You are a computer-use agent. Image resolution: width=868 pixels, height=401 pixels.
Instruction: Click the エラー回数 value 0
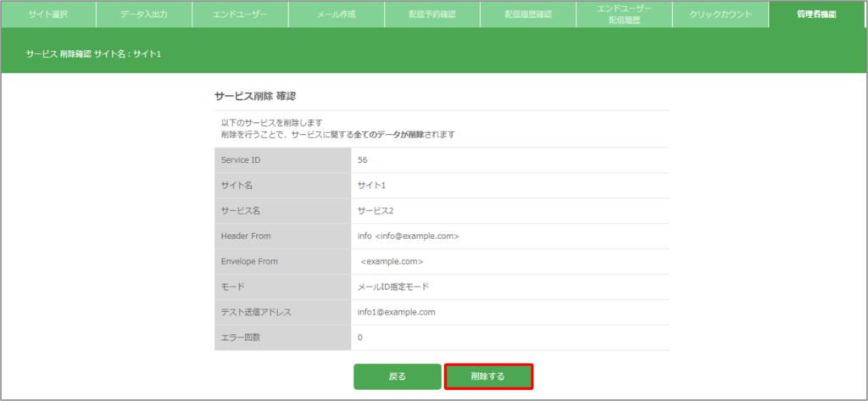tap(360, 337)
